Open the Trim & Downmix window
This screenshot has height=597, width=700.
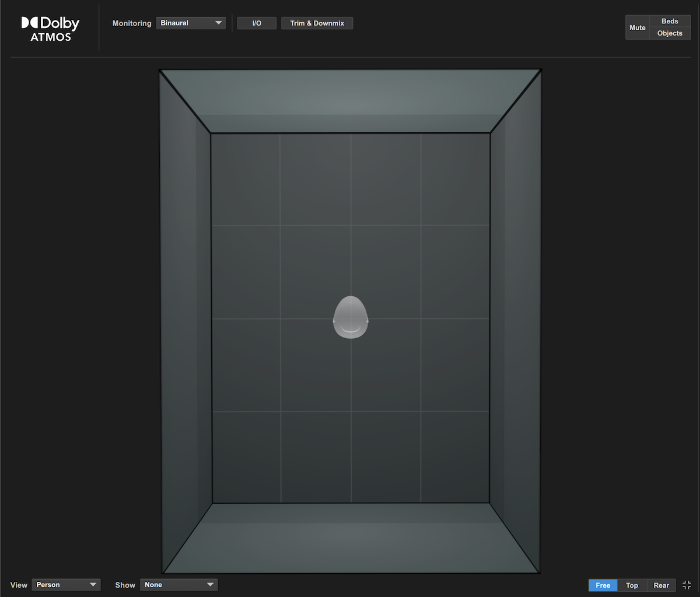(x=317, y=23)
